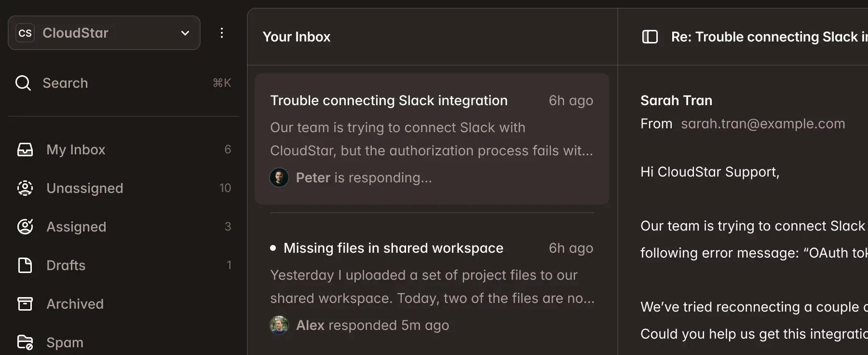The image size is (868, 355).
Task: Expand the workspace chevron arrow
Action: point(185,33)
